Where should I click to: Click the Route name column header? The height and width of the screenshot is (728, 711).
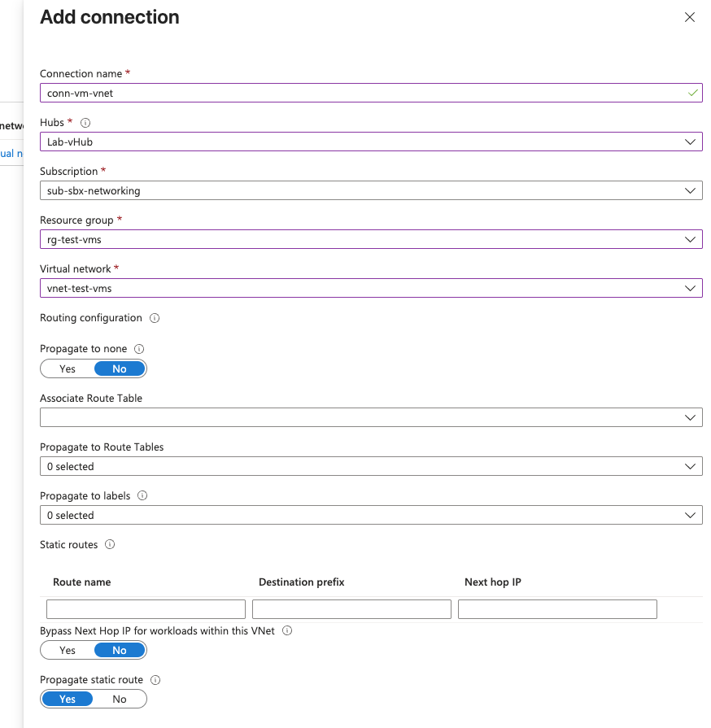click(81, 582)
